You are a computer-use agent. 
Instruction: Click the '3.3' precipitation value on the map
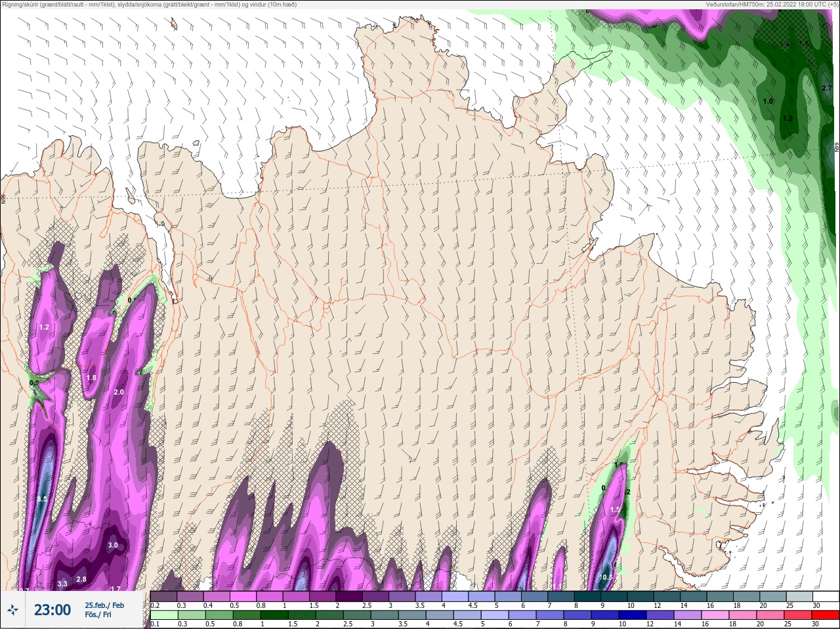tap(62, 584)
